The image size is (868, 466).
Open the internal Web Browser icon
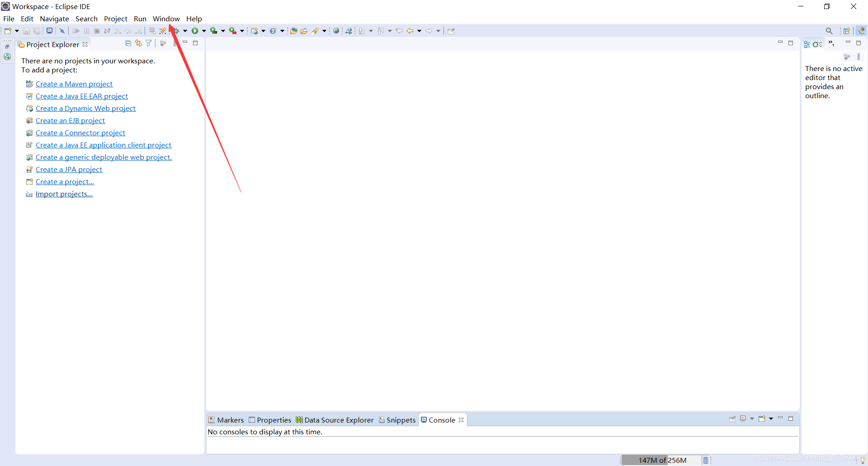pos(336,31)
